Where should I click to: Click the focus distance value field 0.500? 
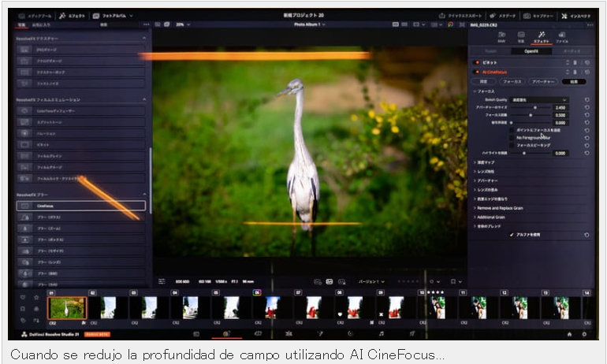point(560,115)
